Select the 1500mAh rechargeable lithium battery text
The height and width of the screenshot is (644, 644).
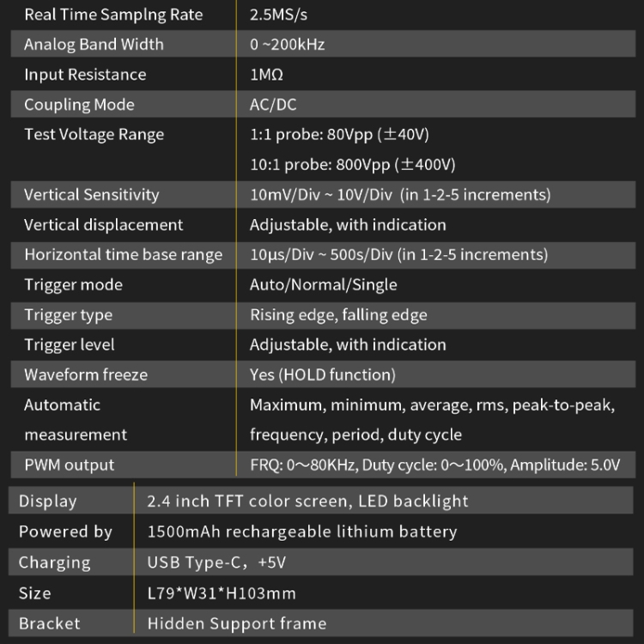click(302, 532)
